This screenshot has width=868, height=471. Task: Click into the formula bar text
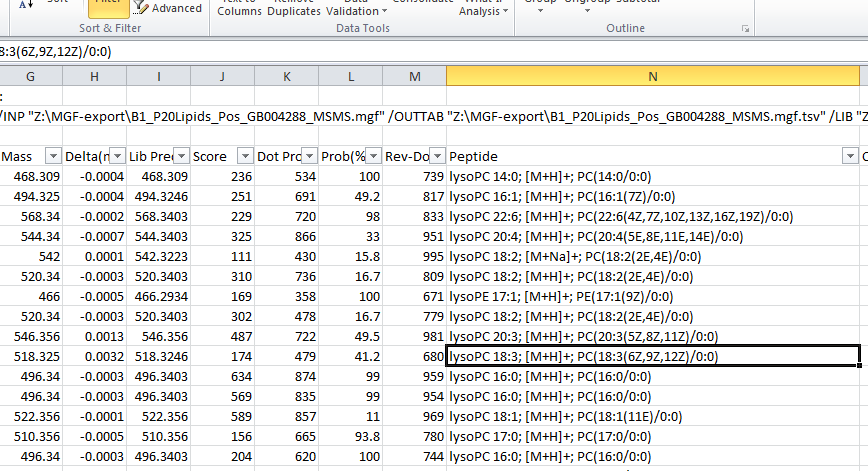(x=300, y=50)
